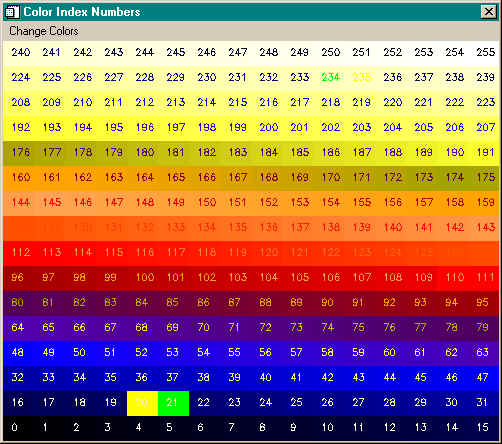Pick color index 0 black swatch
Screen dimensions: 502x444
[19, 428]
